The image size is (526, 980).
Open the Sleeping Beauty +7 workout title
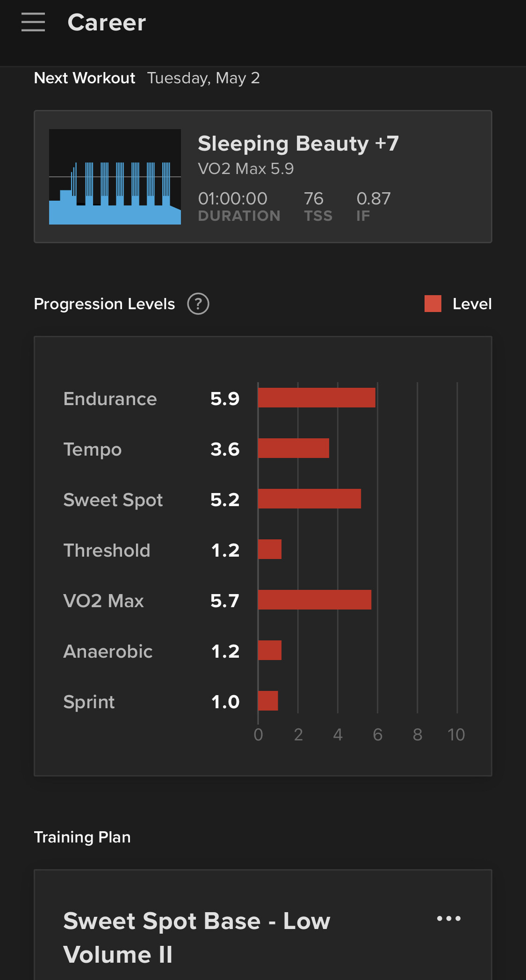point(298,144)
